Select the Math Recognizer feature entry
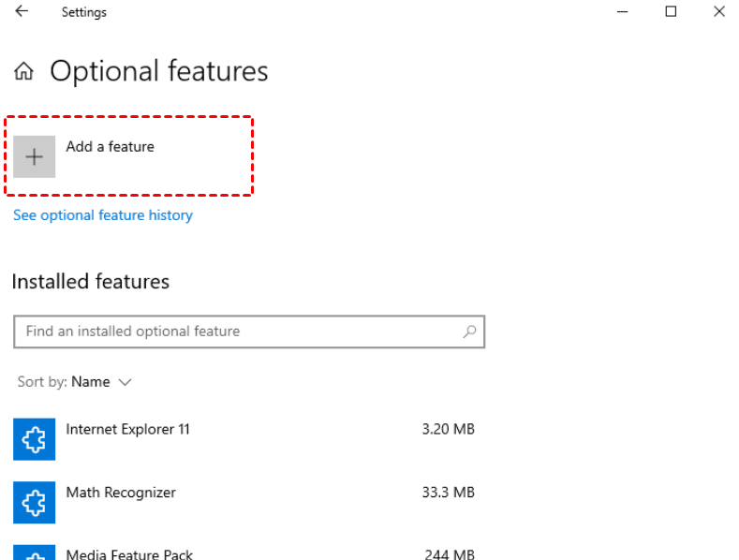 click(244, 502)
